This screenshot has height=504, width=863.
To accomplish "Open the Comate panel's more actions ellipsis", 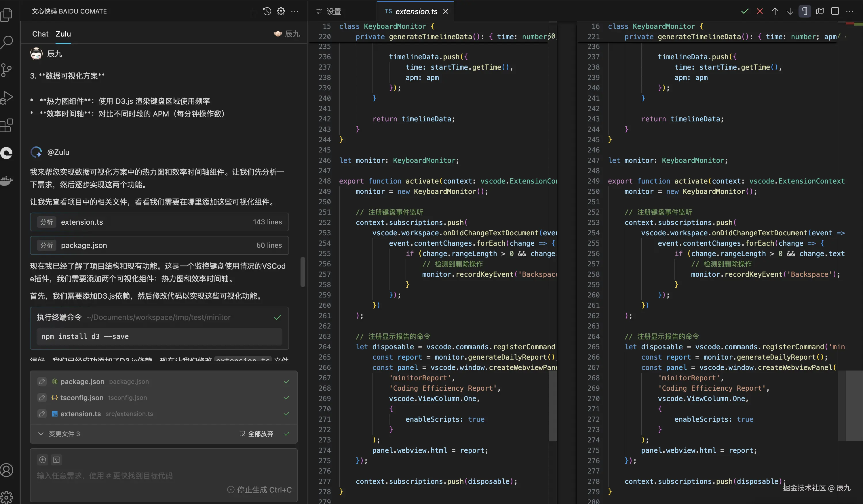I will click(x=294, y=11).
